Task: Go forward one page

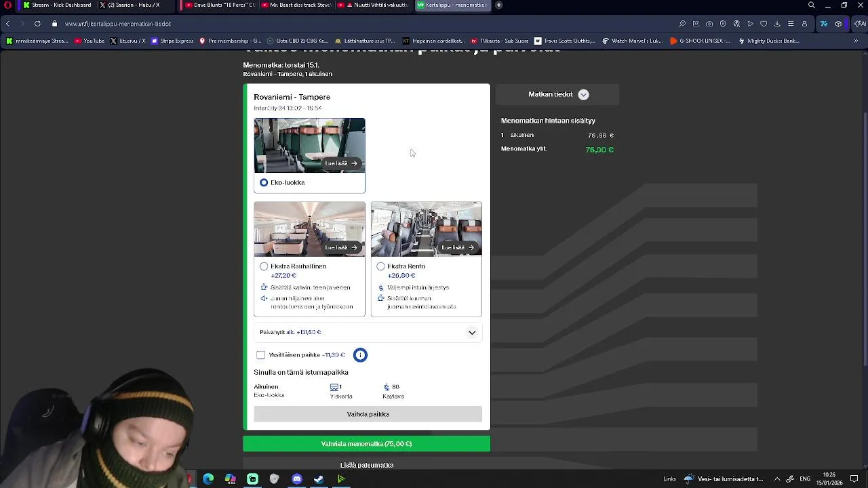Action: point(22,24)
